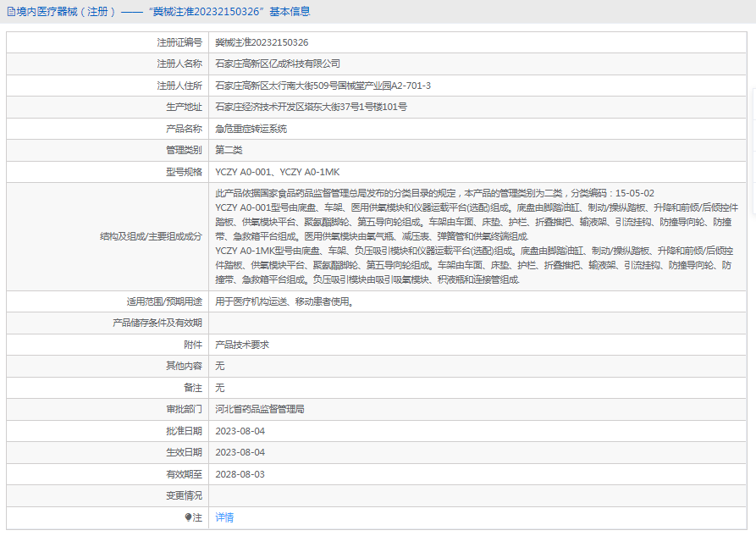Click the 管理类别 label cell

[x=108, y=150]
